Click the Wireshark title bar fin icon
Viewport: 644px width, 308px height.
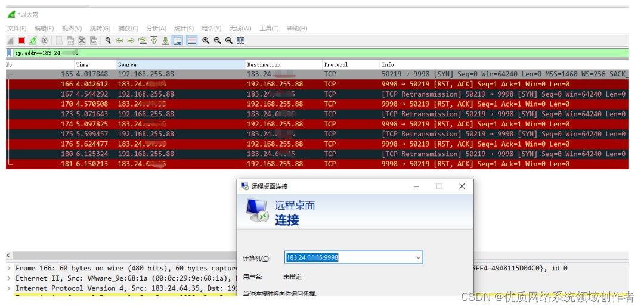pos(11,15)
